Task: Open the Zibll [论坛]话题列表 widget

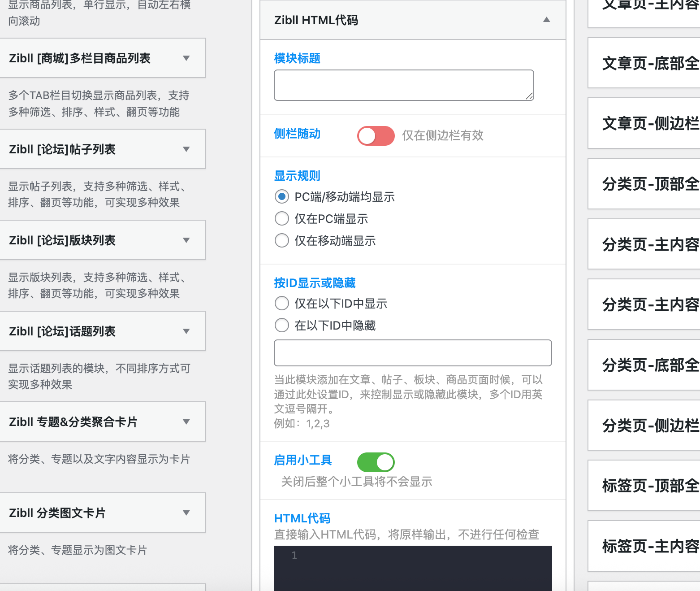Action: [187, 331]
